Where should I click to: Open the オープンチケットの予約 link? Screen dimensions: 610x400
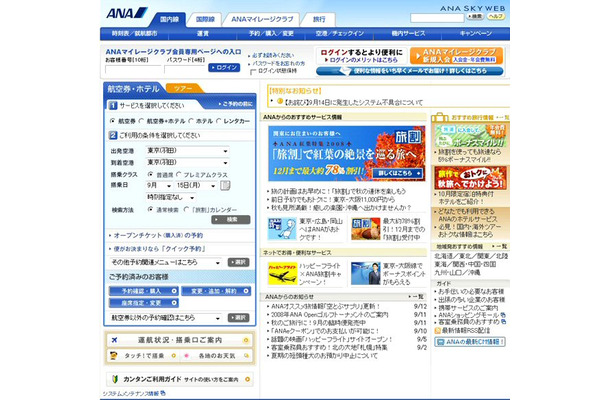(158, 235)
